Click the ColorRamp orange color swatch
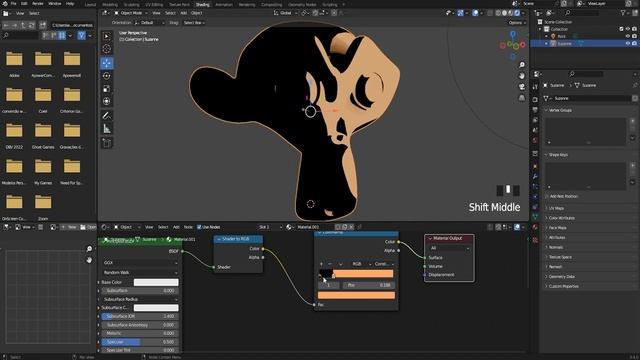Viewport: 640px width, 360px height. tap(356, 295)
